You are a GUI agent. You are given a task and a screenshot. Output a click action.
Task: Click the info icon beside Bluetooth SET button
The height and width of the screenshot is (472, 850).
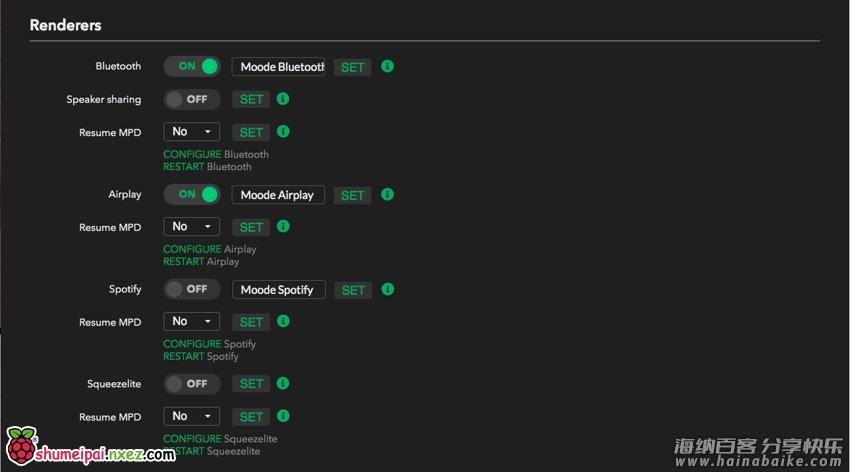[x=387, y=66]
